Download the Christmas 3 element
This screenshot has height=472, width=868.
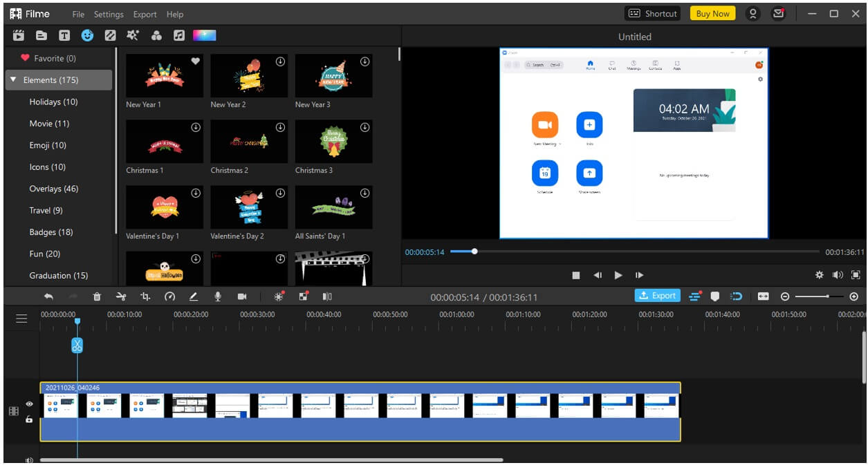[364, 128]
